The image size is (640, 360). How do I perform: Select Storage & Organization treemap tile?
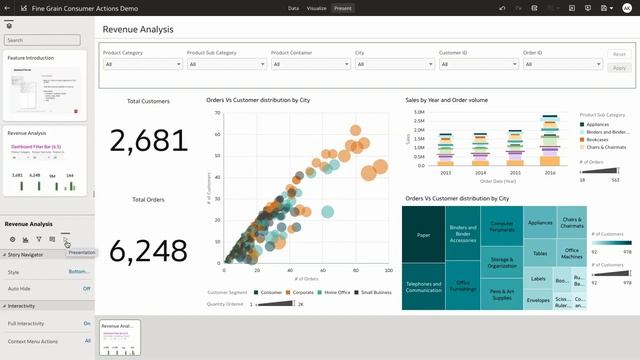coord(502,262)
